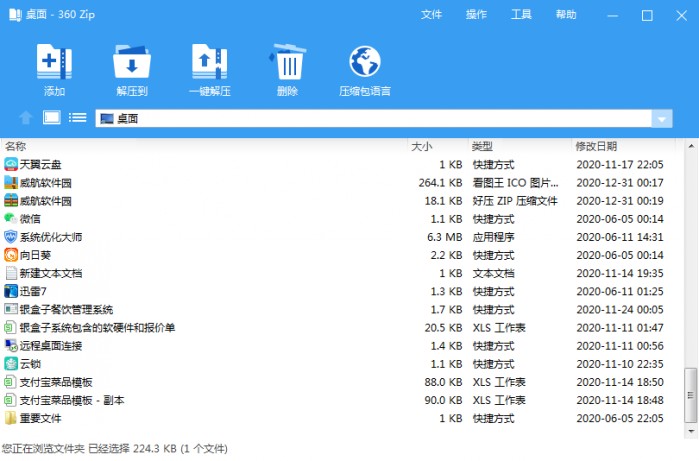Screen dimensions: 699x461
Task: Click the 90.0 KB size cell
Action: pyautogui.click(x=444, y=400)
